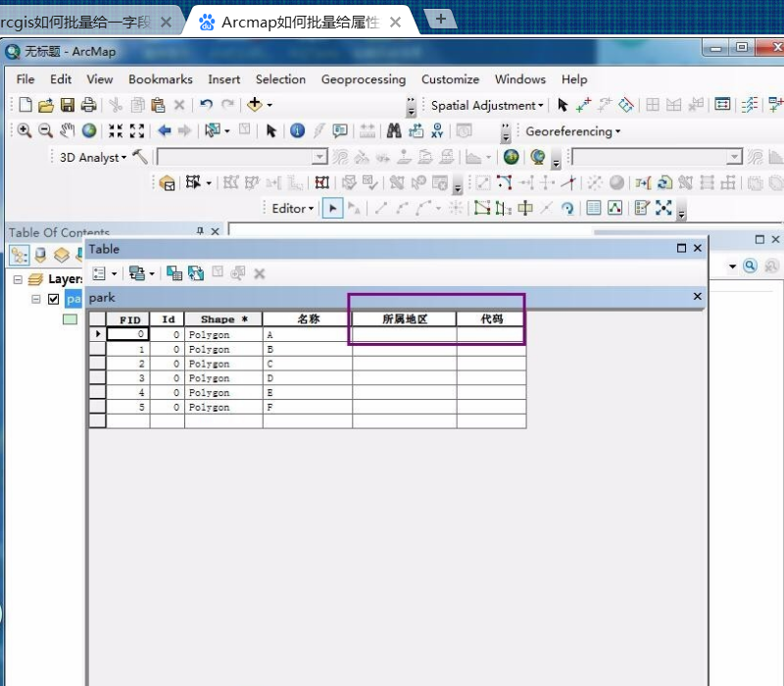Viewport: 784px width, 686px height.
Task: Open the 3D Analyst dropdown menu
Action: click(x=93, y=158)
